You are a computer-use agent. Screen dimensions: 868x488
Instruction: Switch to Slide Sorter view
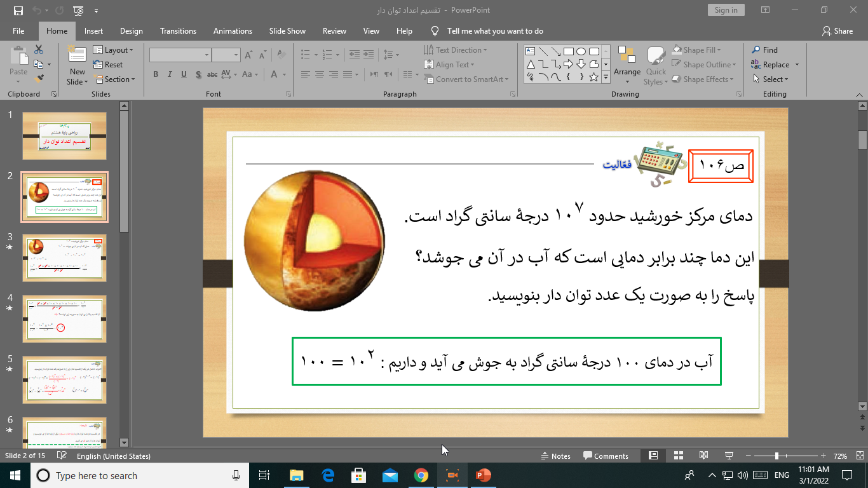pos(678,456)
